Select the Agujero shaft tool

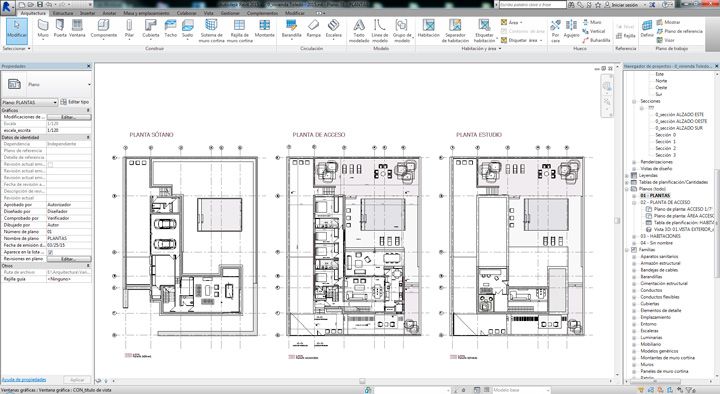click(571, 28)
